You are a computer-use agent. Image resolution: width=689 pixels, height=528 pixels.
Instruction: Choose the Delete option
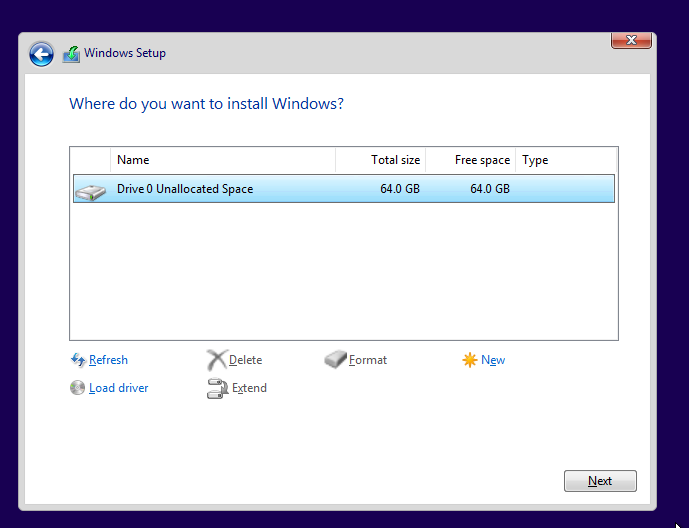pos(246,360)
